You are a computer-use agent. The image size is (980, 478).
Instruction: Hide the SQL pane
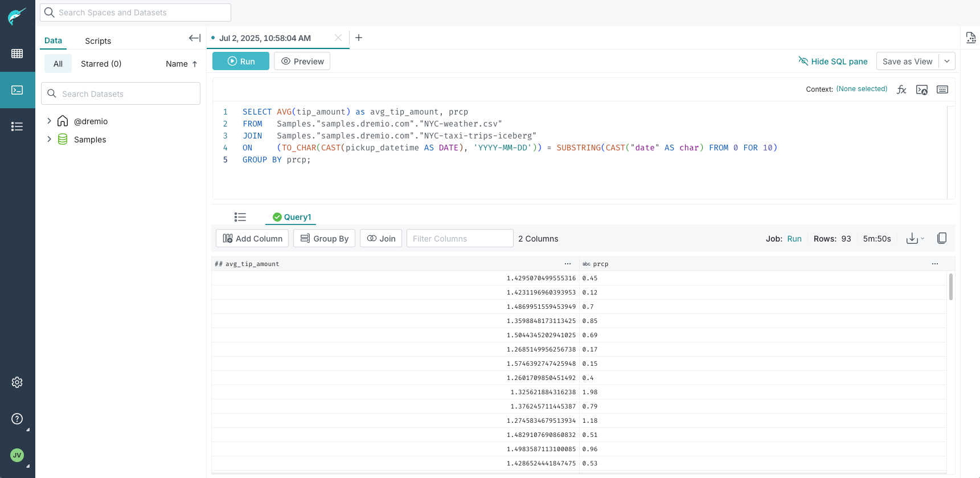[833, 62]
